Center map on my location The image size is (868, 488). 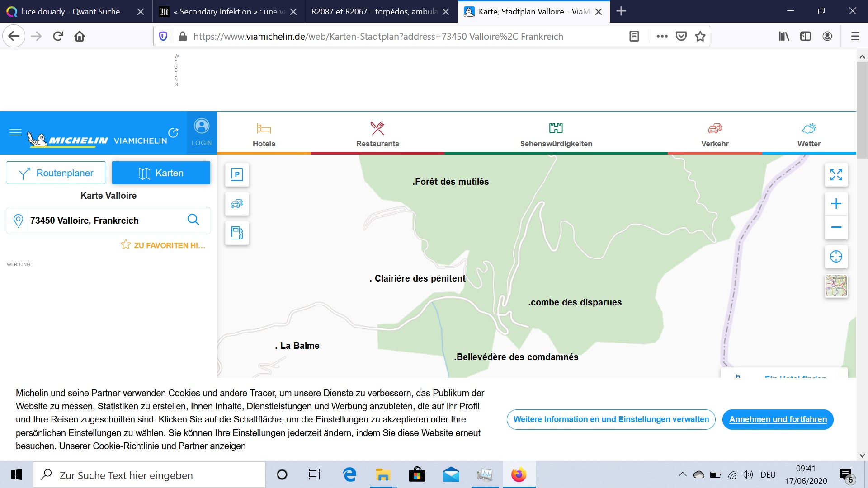point(836,257)
